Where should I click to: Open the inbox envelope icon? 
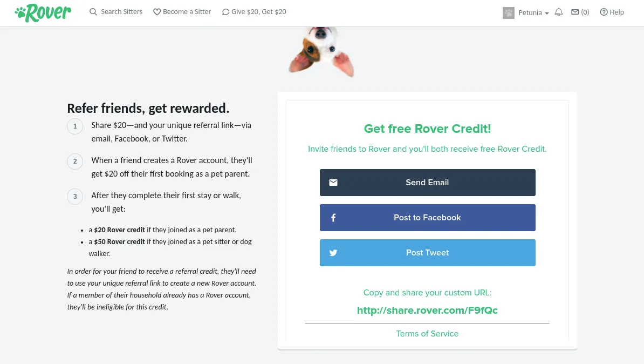(575, 12)
